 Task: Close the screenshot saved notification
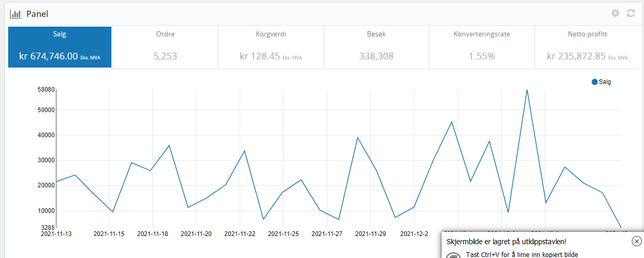636,241
